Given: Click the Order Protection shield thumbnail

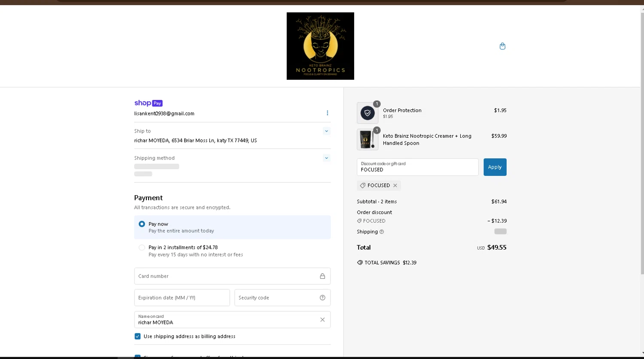Looking at the screenshot, I should pos(368,113).
